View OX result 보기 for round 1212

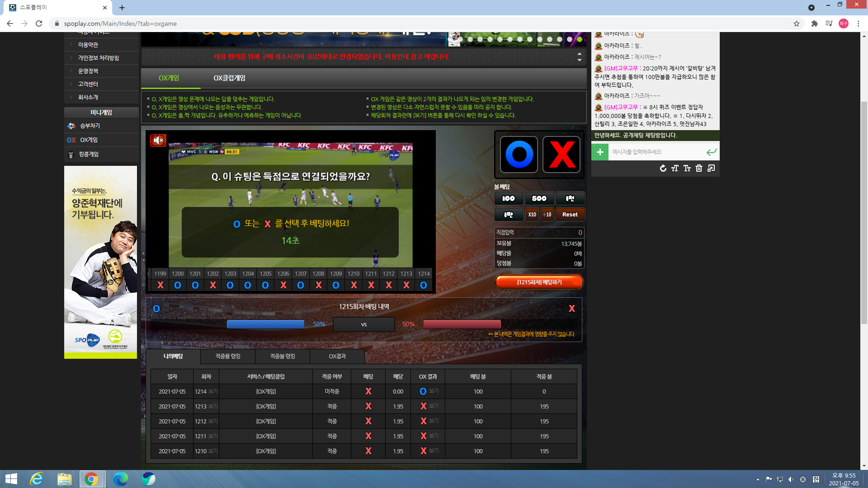point(434,421)
